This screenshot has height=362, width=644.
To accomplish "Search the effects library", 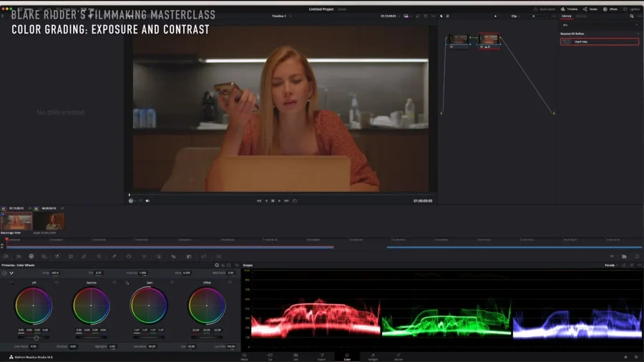I will click(x=632, y=16).
